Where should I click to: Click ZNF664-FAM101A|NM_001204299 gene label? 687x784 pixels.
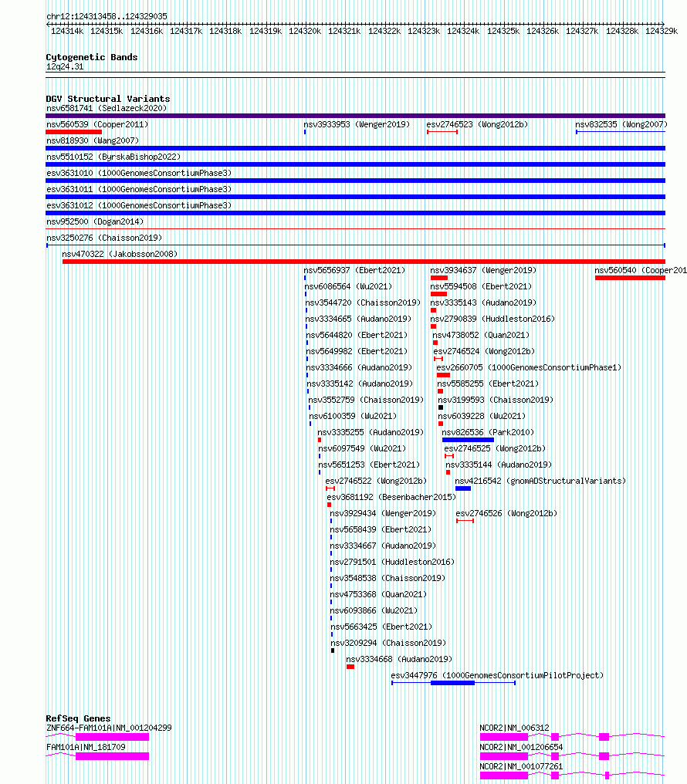tap(109, 728)
